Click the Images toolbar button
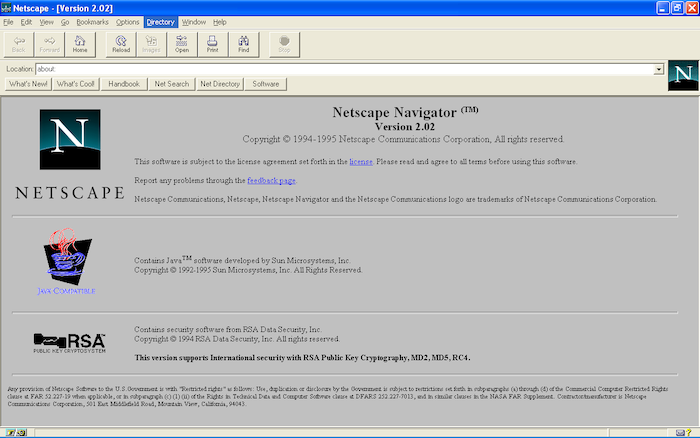The width and height of the screenshot is (700, 438). 151,45
